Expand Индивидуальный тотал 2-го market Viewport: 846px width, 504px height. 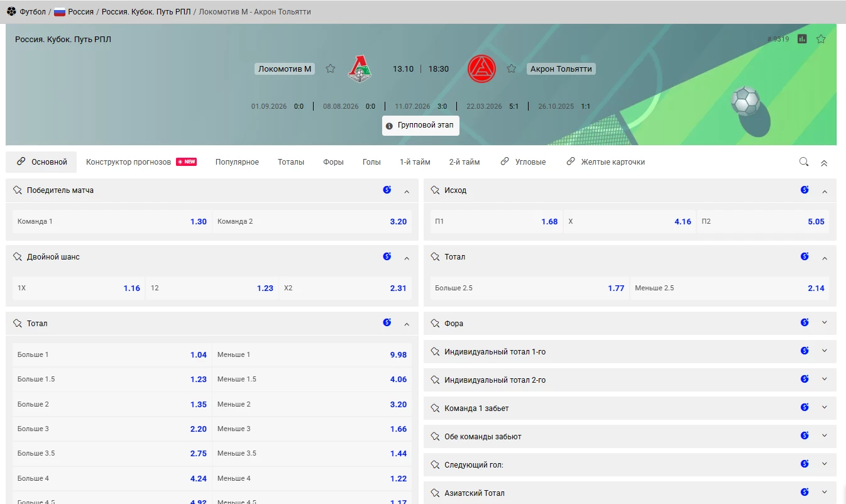825,379
